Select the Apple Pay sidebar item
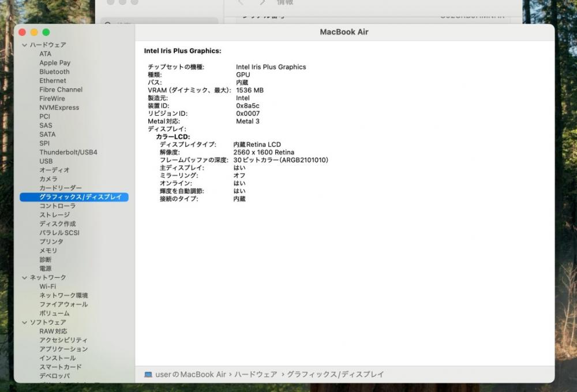The width and height of the screenshot is (577, 392). point(55,63)
